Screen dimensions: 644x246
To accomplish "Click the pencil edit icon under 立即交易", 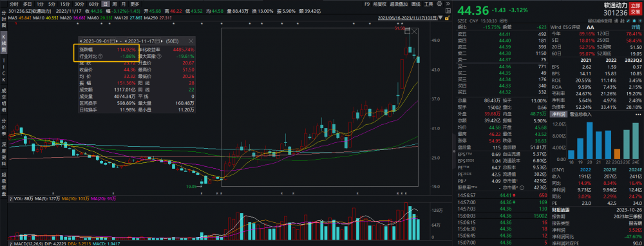I will click(x=629, y=21).
